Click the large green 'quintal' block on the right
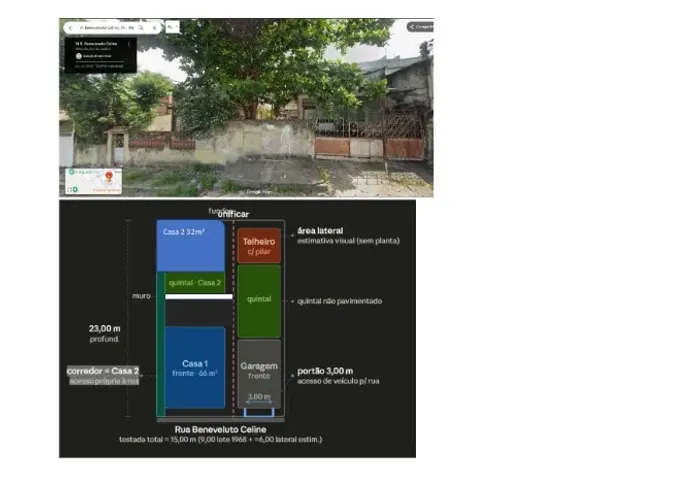Viewport: 700px width, 495px height. 259,301
